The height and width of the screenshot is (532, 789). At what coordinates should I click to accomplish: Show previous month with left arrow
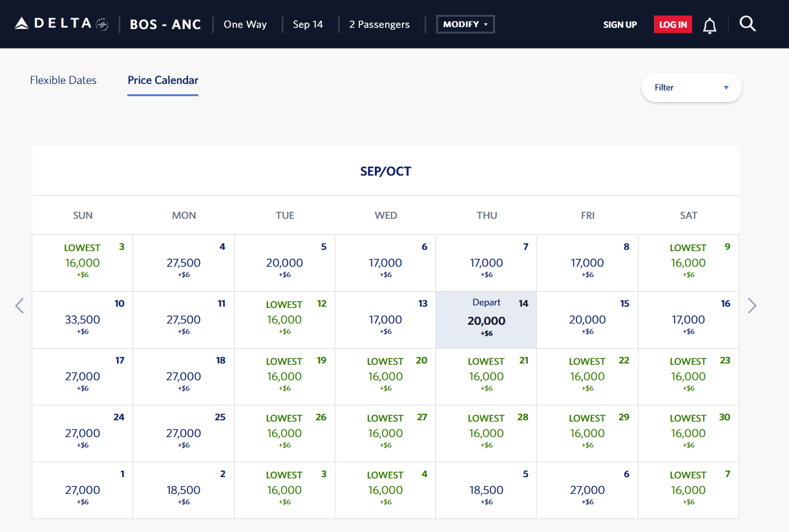tap(19, 305)
